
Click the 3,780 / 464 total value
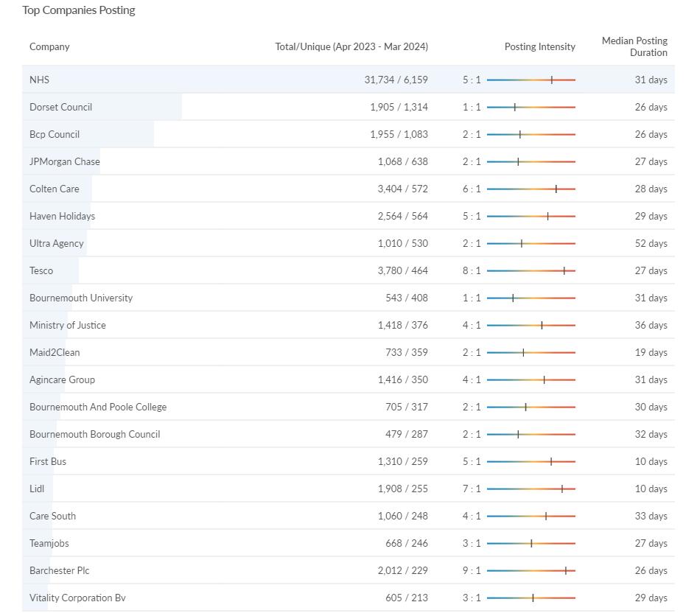click(x=403, y=270)
